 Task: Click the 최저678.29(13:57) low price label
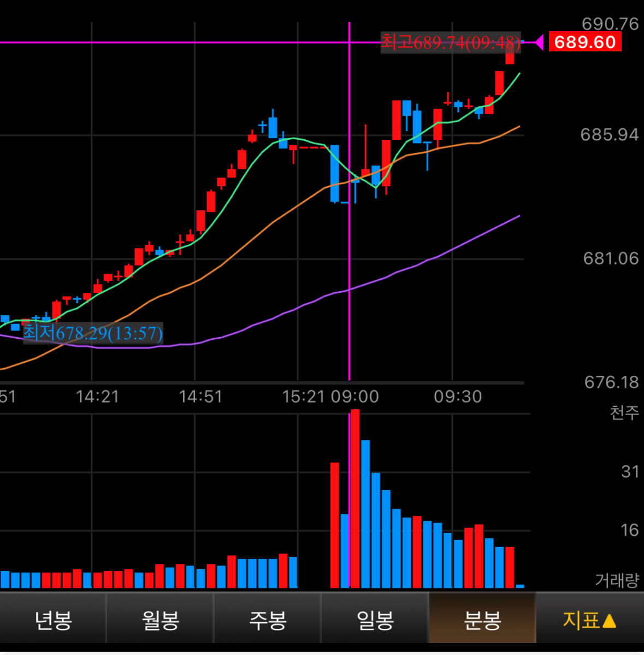coord(92,333)
